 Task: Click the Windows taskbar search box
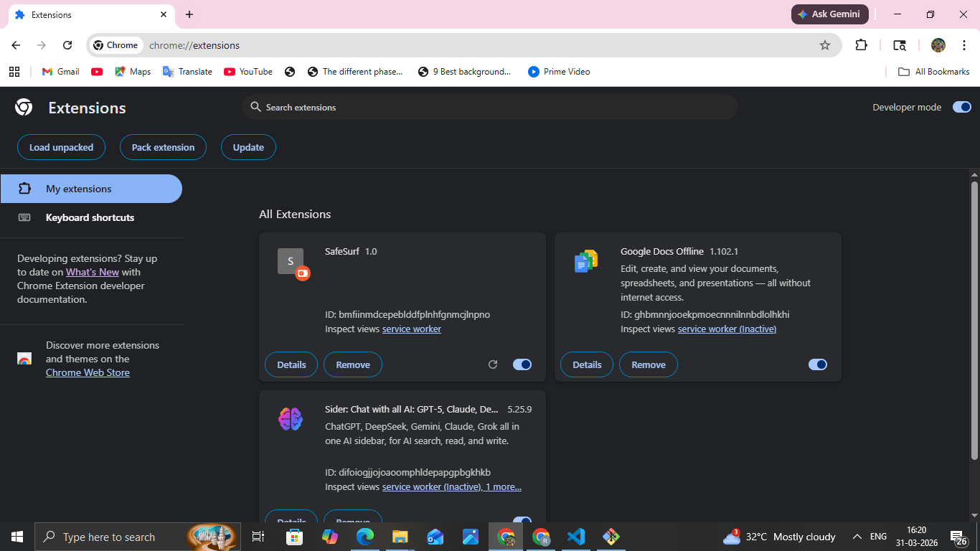point(138,537)
